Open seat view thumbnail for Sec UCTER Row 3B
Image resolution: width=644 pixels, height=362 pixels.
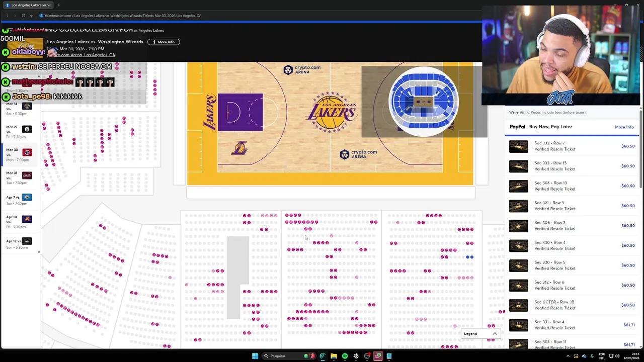coord(518,305)
